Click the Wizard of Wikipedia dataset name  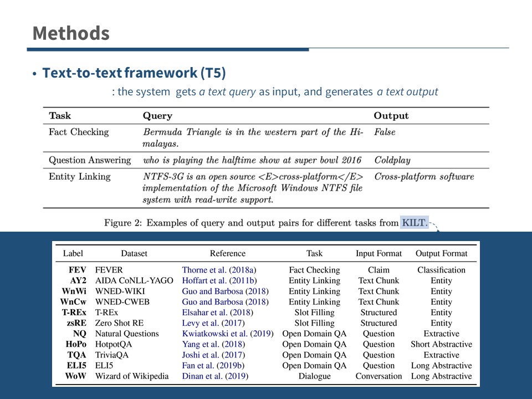pyautogui.click(x=132, y=376)
